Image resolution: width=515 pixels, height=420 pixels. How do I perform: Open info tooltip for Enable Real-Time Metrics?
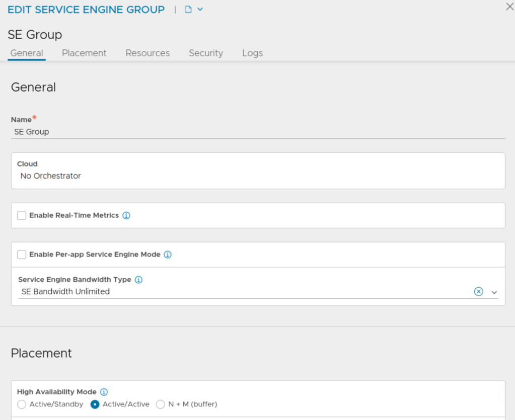(126, 215)
